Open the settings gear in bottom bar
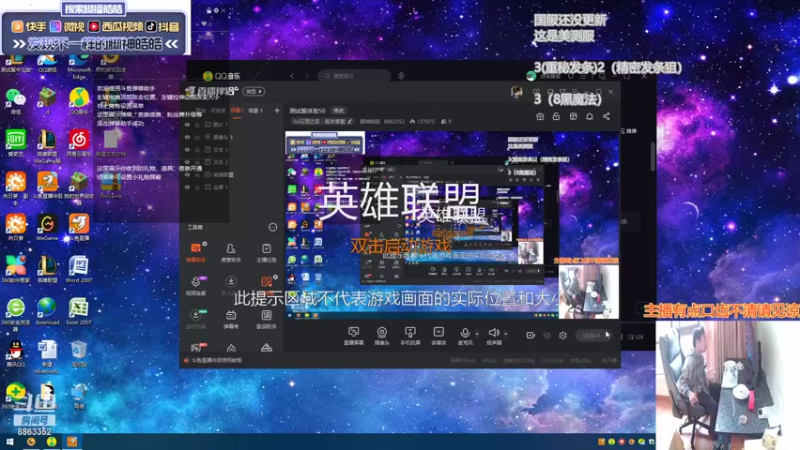The image size is (800, 450). [x=563, y=335]
